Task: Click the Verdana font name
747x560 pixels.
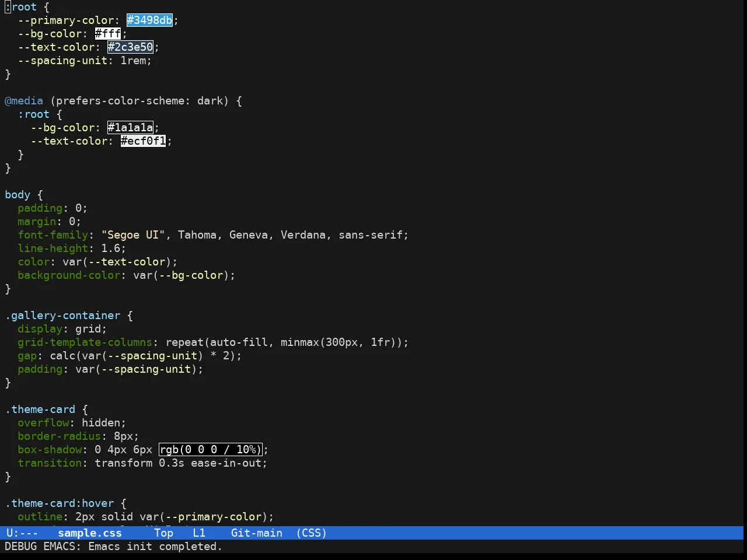Action: 303,235
